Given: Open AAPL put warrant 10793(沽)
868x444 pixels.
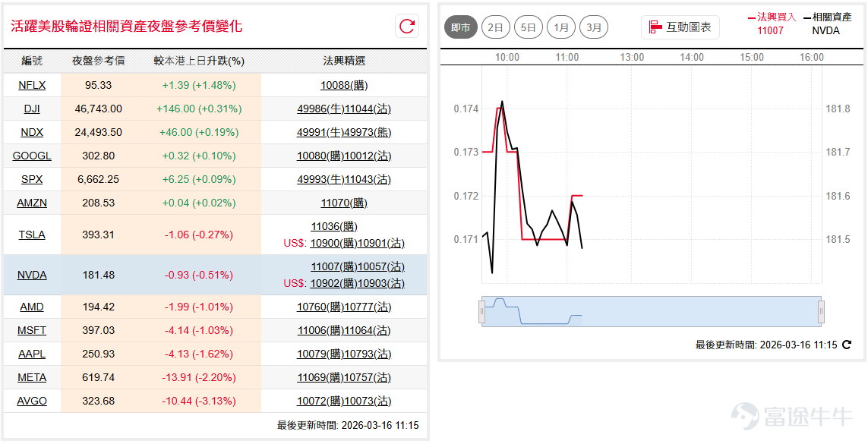Looking at the screenshot, I should coord(368,354).
